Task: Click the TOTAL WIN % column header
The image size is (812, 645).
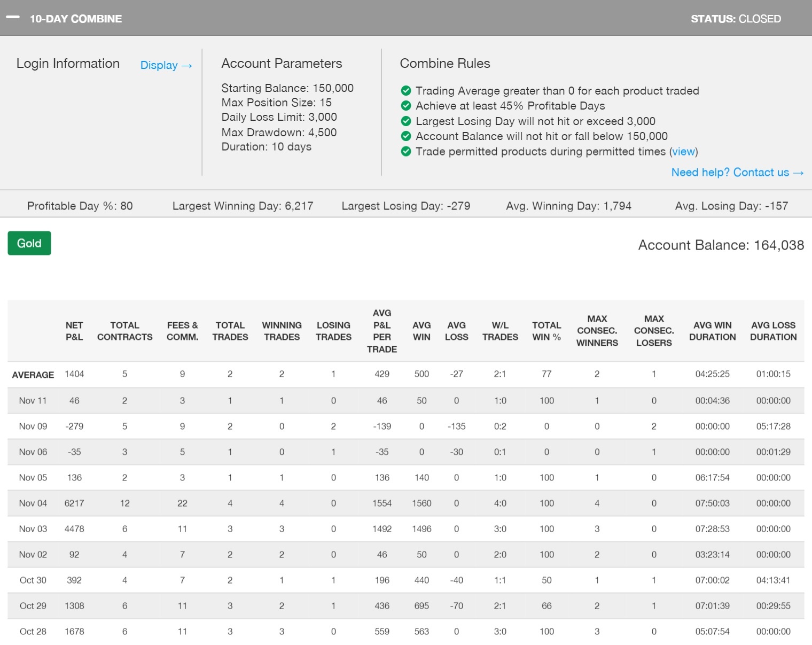Action: 546,331
